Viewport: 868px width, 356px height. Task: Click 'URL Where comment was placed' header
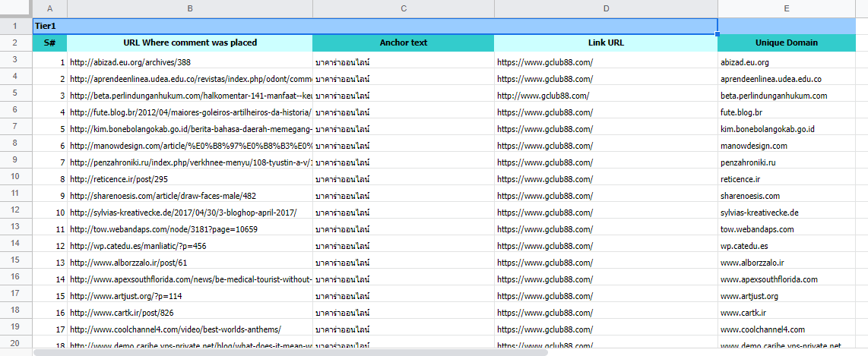[189, 43]
